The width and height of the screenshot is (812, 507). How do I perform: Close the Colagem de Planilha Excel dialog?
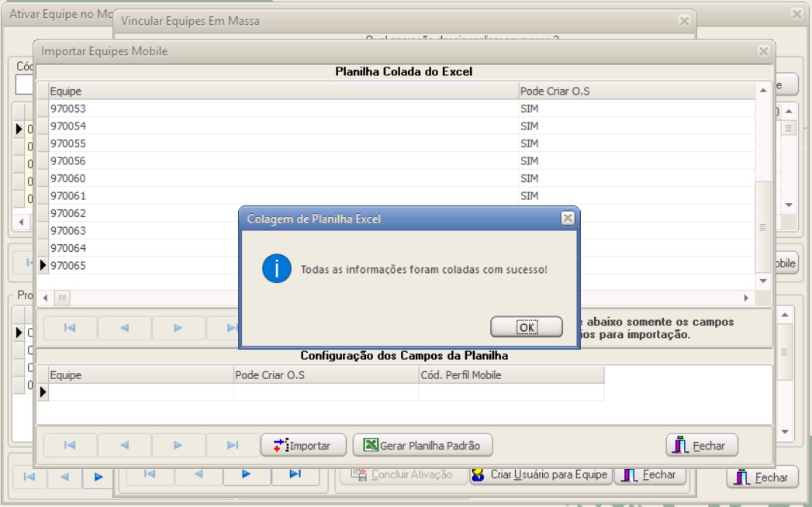pyautogui.click(x=568, y=219)
